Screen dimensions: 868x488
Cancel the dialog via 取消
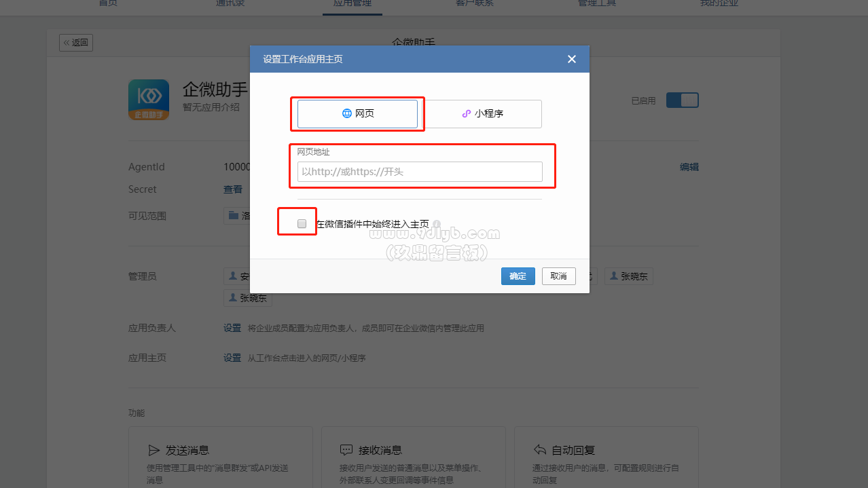(559, 276)
